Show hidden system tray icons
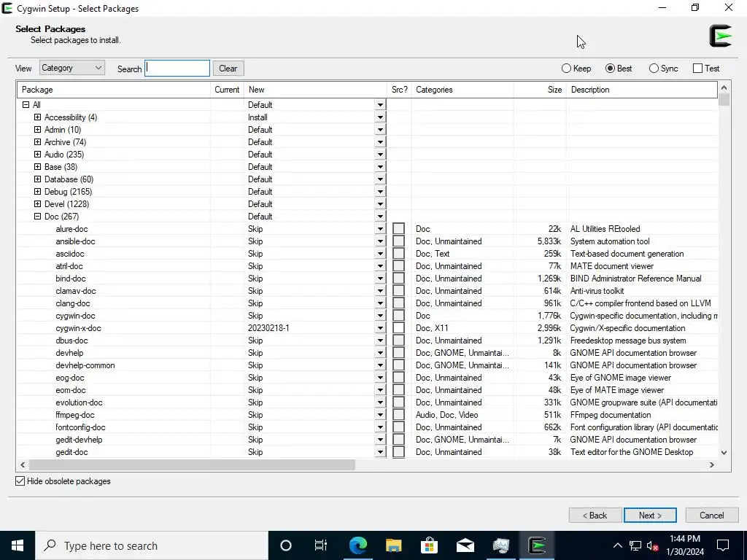747x560 pixels. point(617,545)
